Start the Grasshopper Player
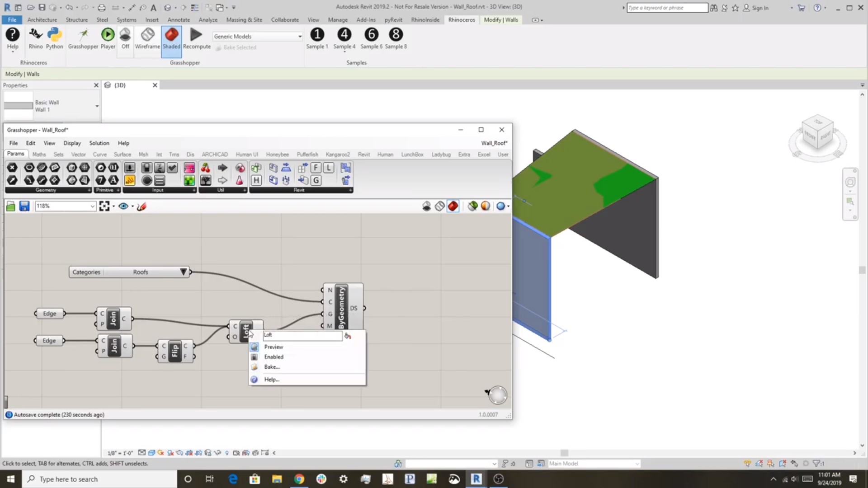Screen dimensions: 868x488 (x=108, y=38)
